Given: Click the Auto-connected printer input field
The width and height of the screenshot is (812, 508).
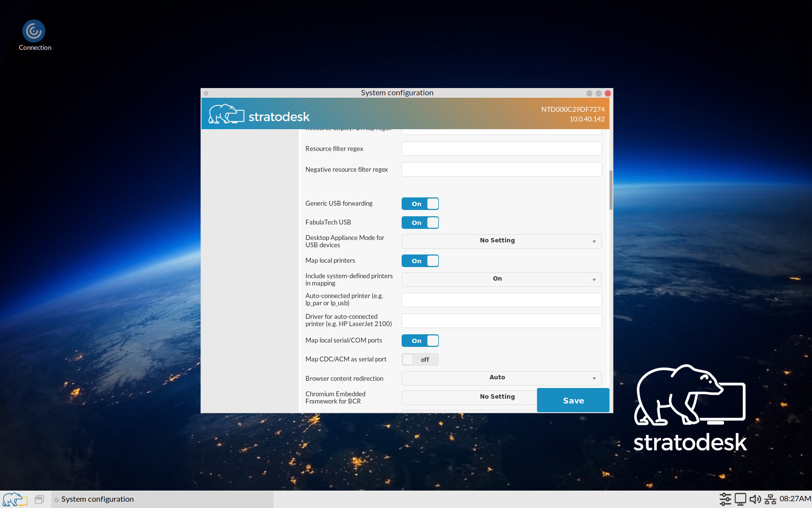Looking at the screenshot, I should coord(501,300).
